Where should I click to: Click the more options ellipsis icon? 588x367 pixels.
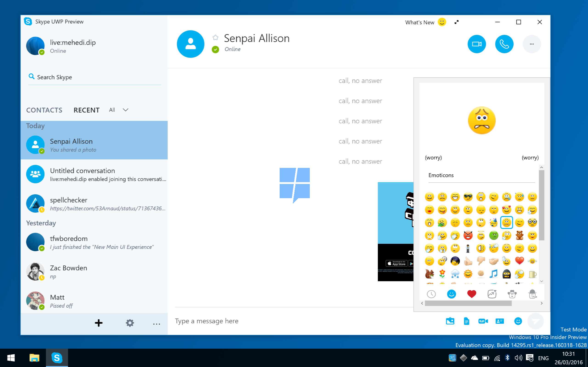[530, 44]
